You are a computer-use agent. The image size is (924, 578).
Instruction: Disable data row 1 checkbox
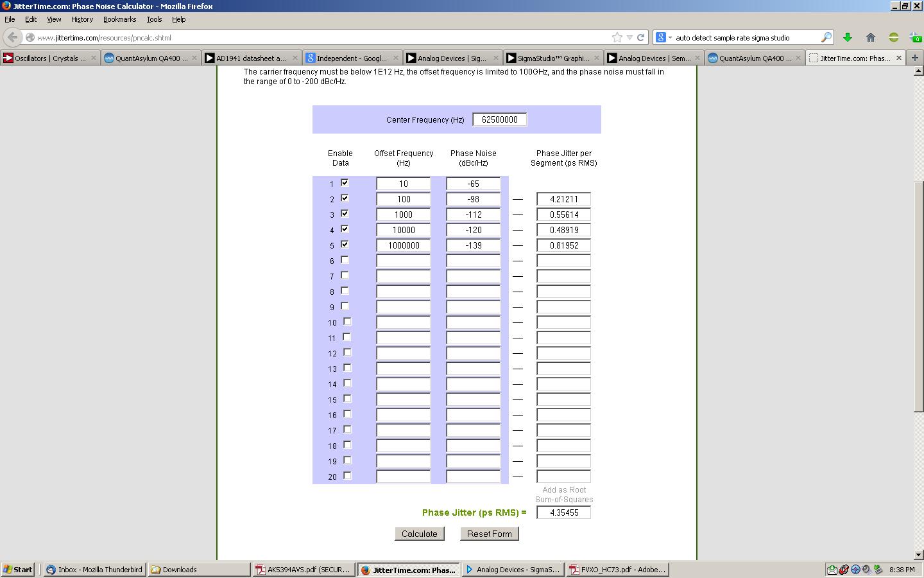click(x=345, y=183)
